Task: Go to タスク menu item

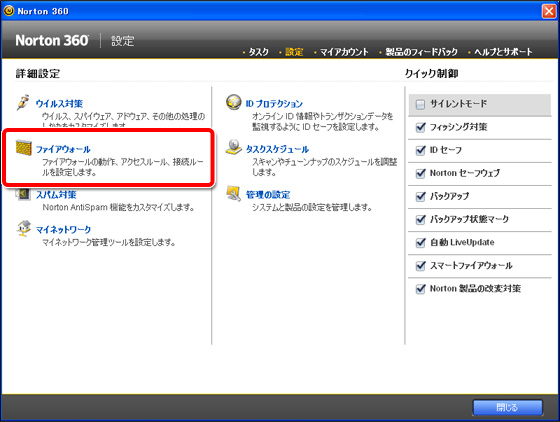Action: pos(258,52)
